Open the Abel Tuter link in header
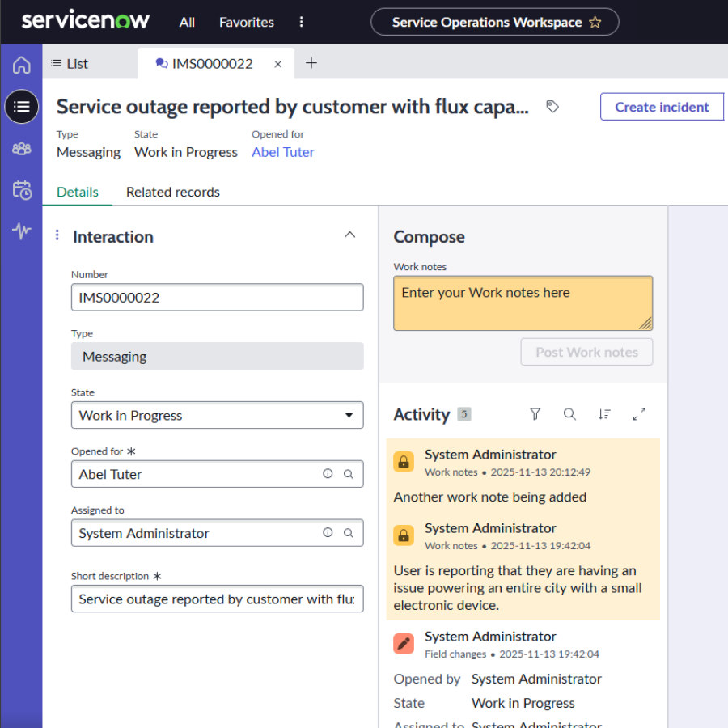This screenshot has width=728, height=728. click(283, 152)
